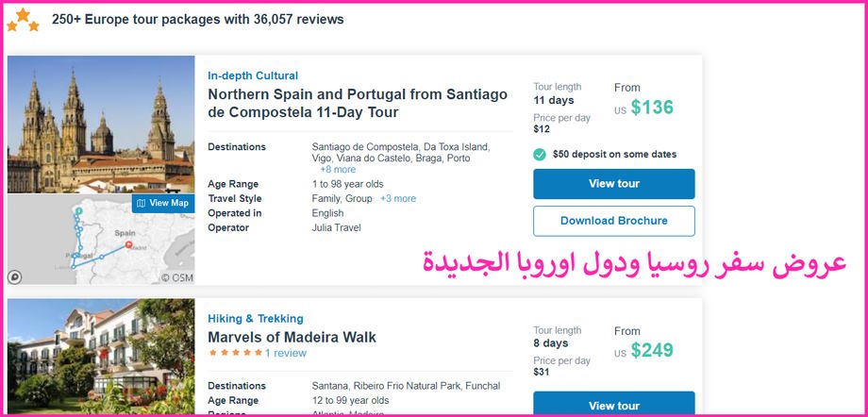View tour for Northern Spain and Portugal
The image size is (868, 417).
pos(613,184)
